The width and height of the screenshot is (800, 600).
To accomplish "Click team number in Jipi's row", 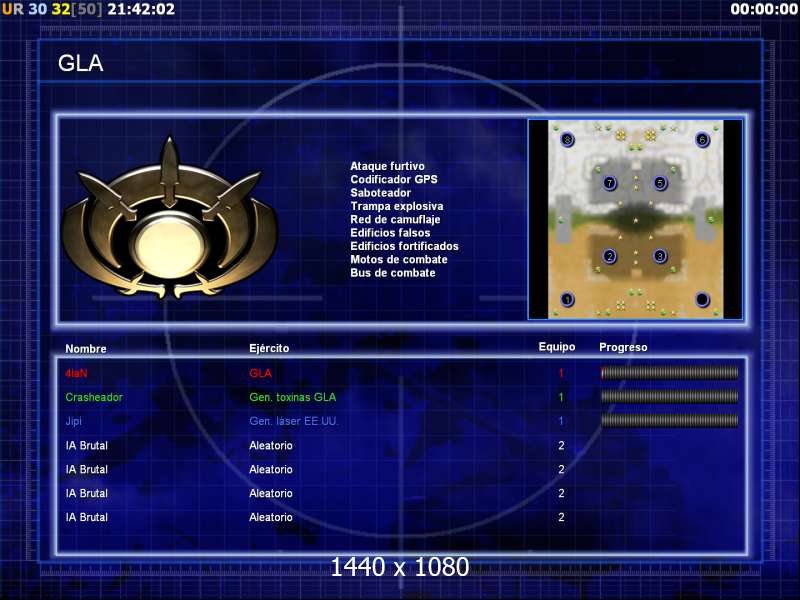I will tap(561, 421).
